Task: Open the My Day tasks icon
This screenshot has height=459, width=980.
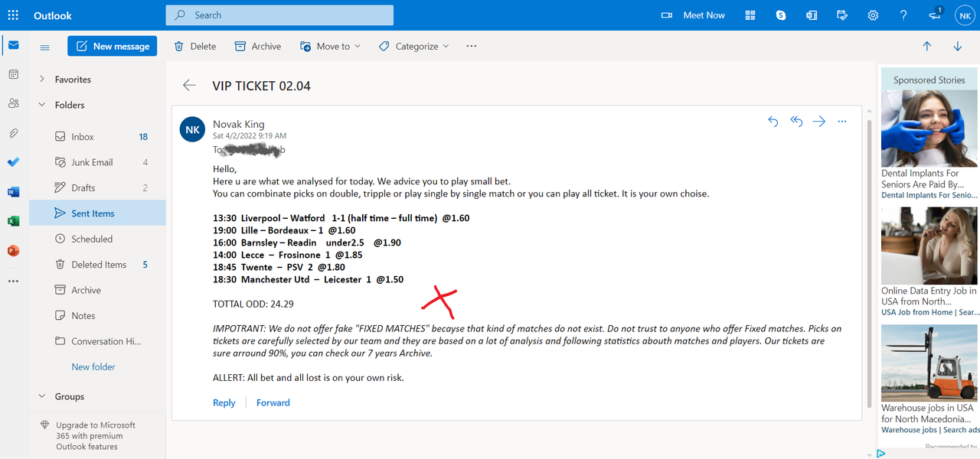Action: 842,15
